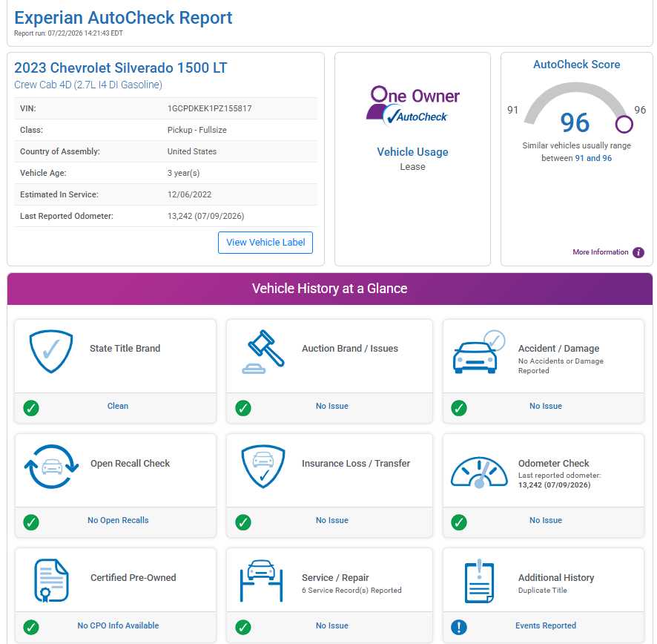
Task: Click the Insurance Loss / Transfer shield icon
Action: pos(263,466)
